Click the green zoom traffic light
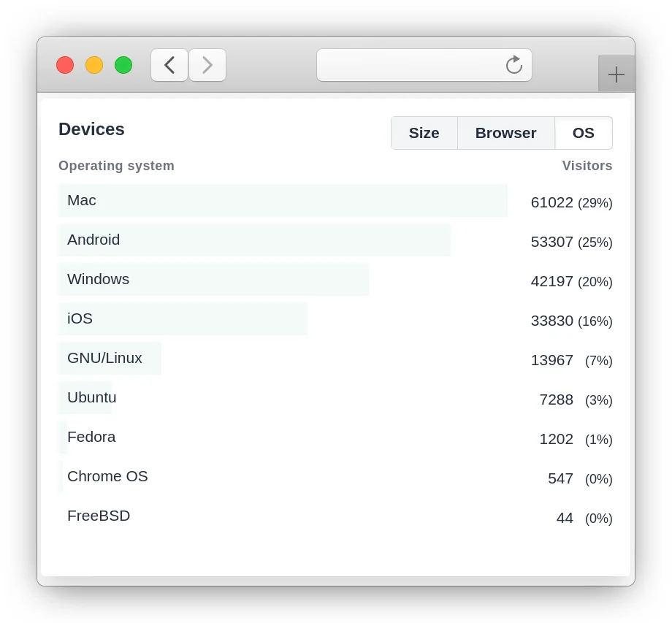The width and height of the screenshot is (672, 623). click(123, 65)
